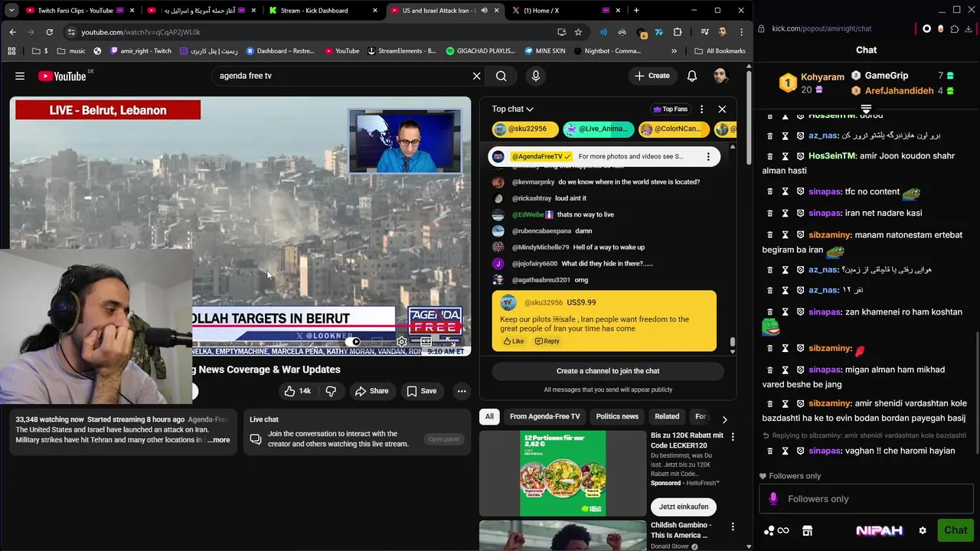Switch to Home / X browser tab
The height and width of the screenshot is (551, 980).
(541, 11)
